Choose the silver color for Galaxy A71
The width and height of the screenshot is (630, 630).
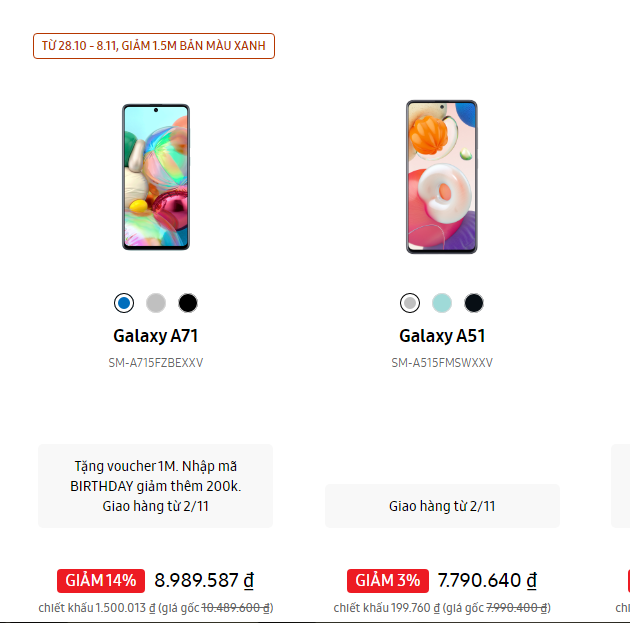[155, 302]
